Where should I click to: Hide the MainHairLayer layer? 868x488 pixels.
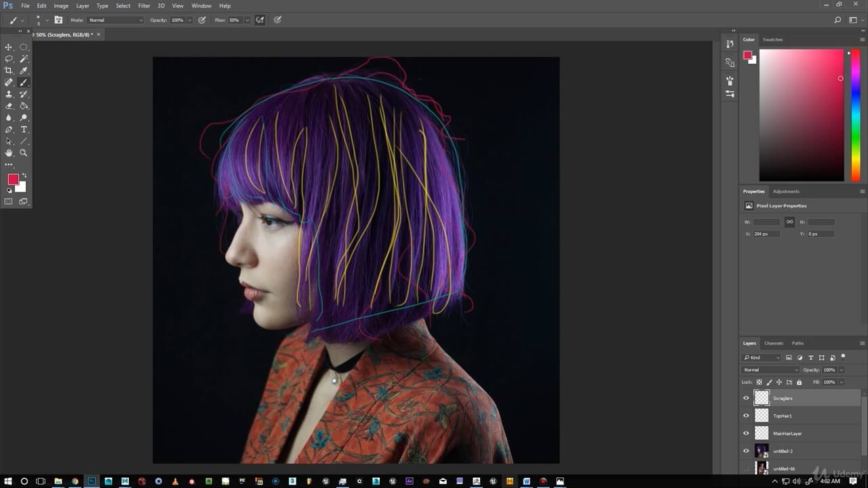click(x=746, y=434)
